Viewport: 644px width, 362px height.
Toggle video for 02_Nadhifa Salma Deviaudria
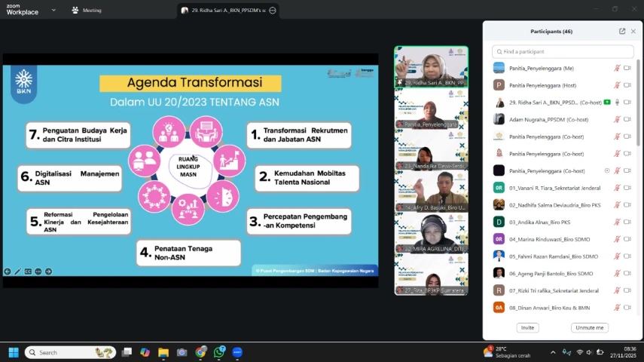click(x=627, y=205)
